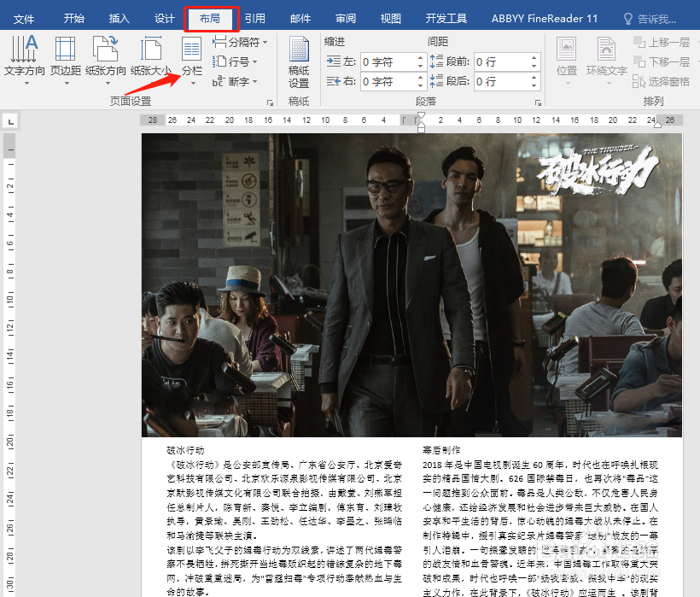Switch to the 开始 (Home) ribbon tab
The width and height of the screenshot is (700, 597).
pos(73,17)
